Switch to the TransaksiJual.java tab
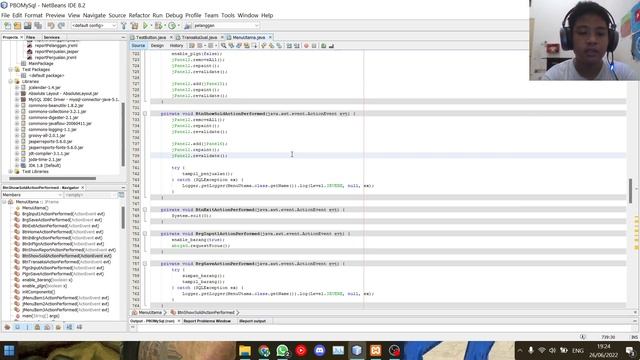 (x=199, y=37)
